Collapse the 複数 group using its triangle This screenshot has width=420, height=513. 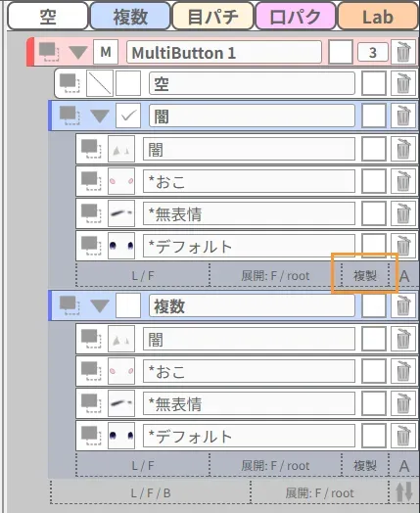click(x=100, y=305)
